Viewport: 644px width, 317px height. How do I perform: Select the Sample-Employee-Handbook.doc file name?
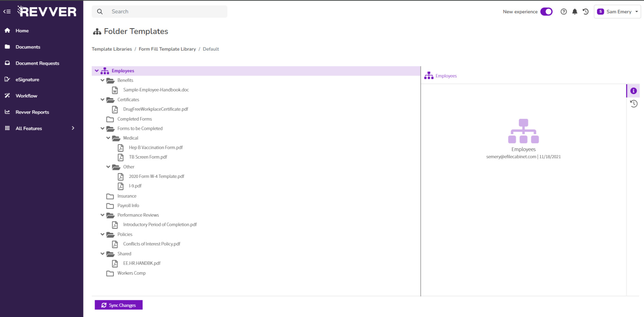click(x=156, y=90)
